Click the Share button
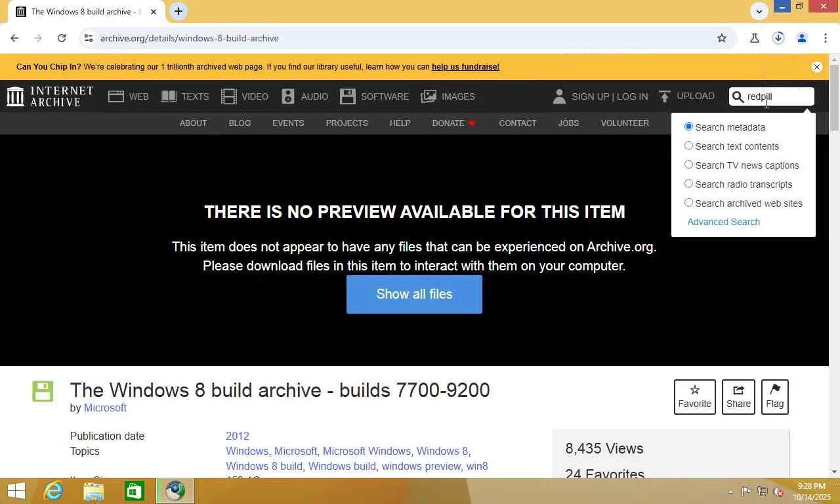 pos(738,397)
